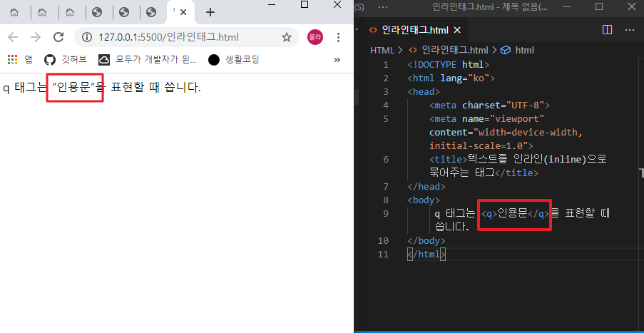The width and height of the screenshot is (644, 333).
Task: Maximize the Chrome window
Action: click(305, 4)
